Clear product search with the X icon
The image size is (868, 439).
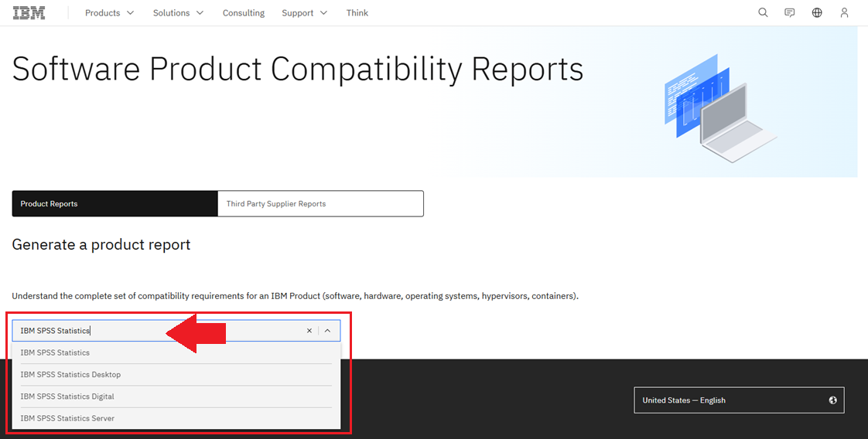point(309,331)
